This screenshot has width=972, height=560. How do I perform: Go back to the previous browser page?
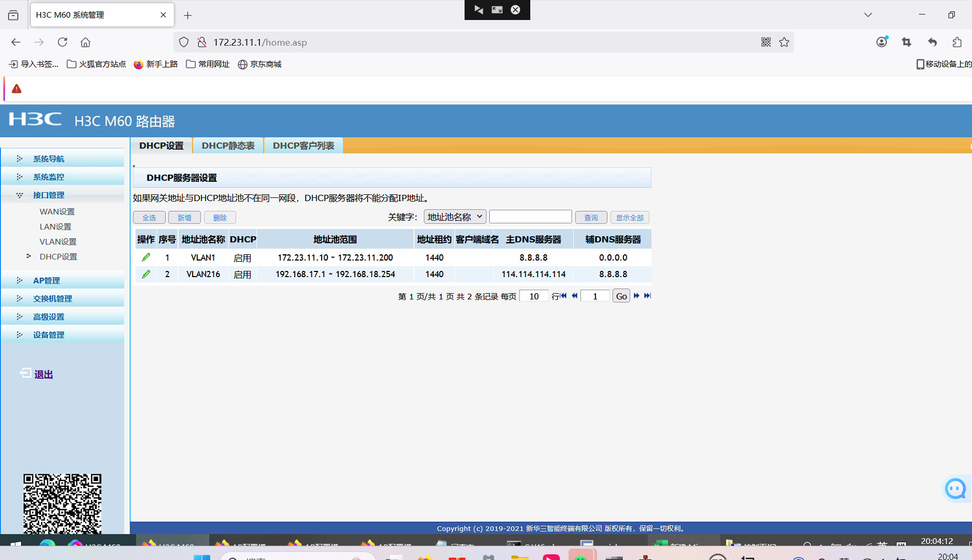point(16,42)
